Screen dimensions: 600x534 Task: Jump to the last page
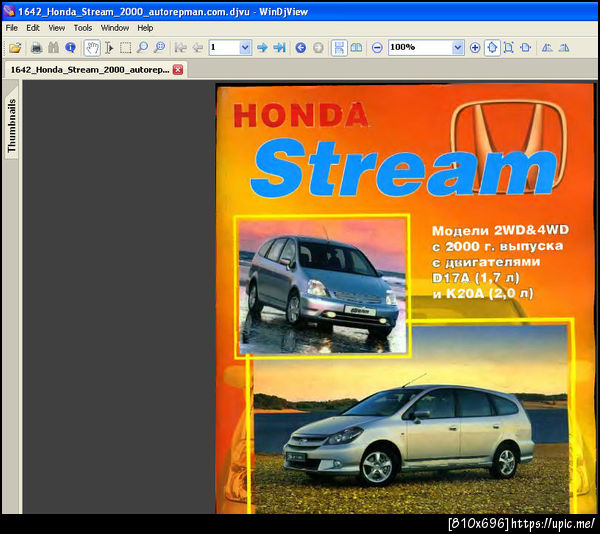(279, 48)
